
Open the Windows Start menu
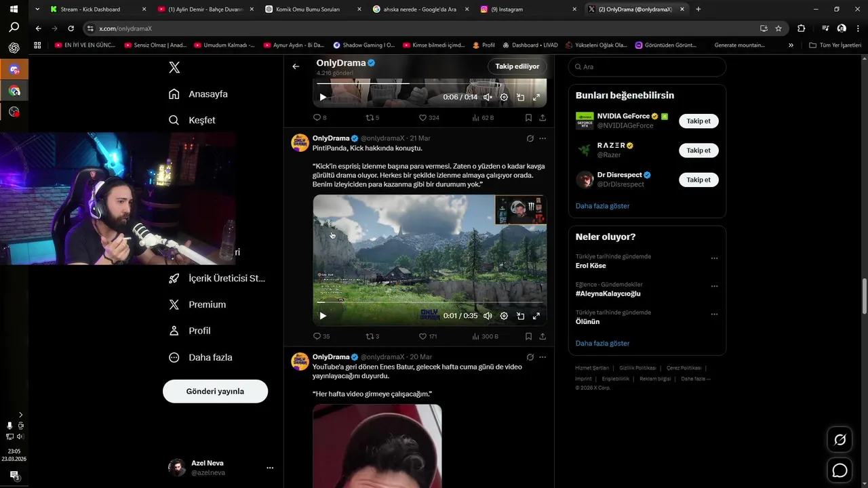point(14,9)
